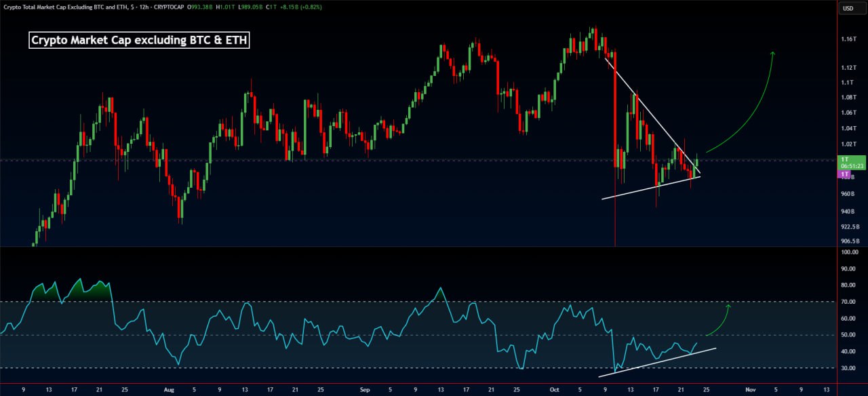Screen dimensions: 868x396
Task: Click the Crypto Total Market Cap symbol title
Action: (66, 7)
